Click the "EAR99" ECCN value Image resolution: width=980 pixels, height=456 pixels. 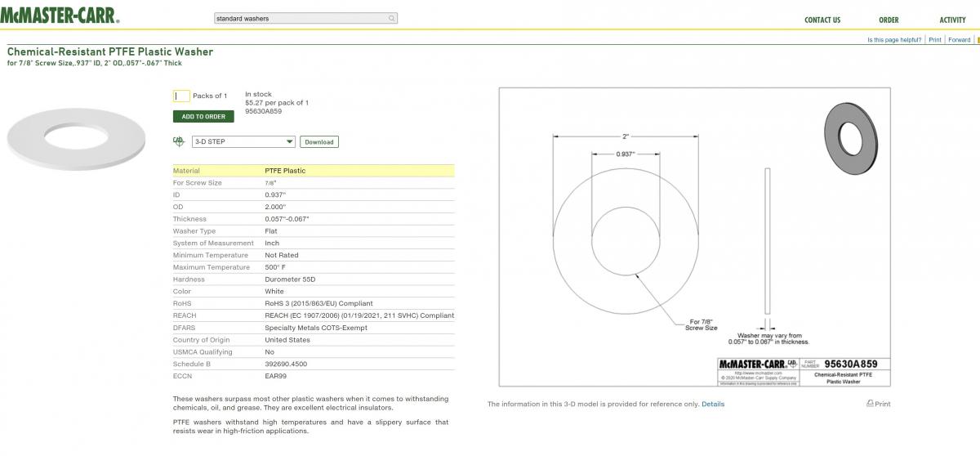(x=276, y=376)
